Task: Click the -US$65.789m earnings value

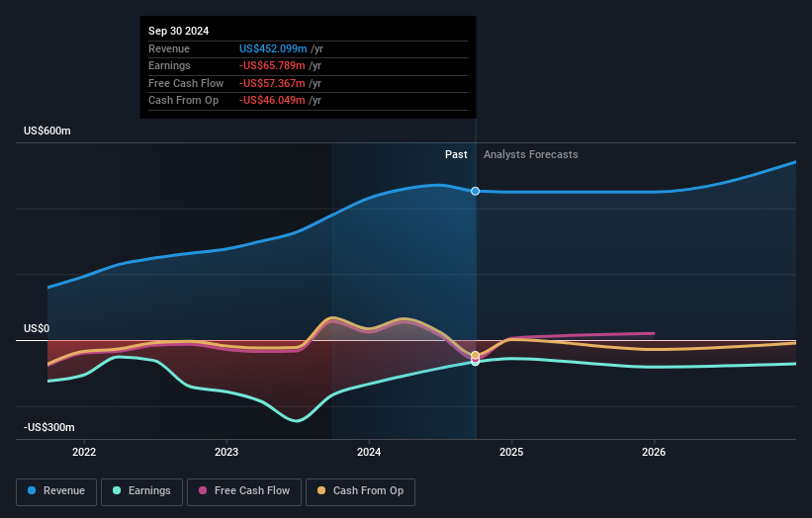Action: pos(272,65)
